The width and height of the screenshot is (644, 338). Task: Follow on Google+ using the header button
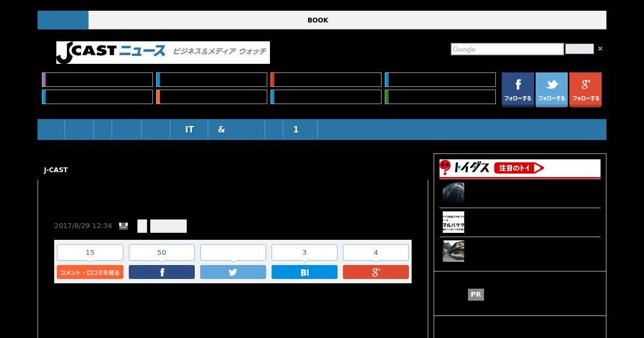click(586, 90)
